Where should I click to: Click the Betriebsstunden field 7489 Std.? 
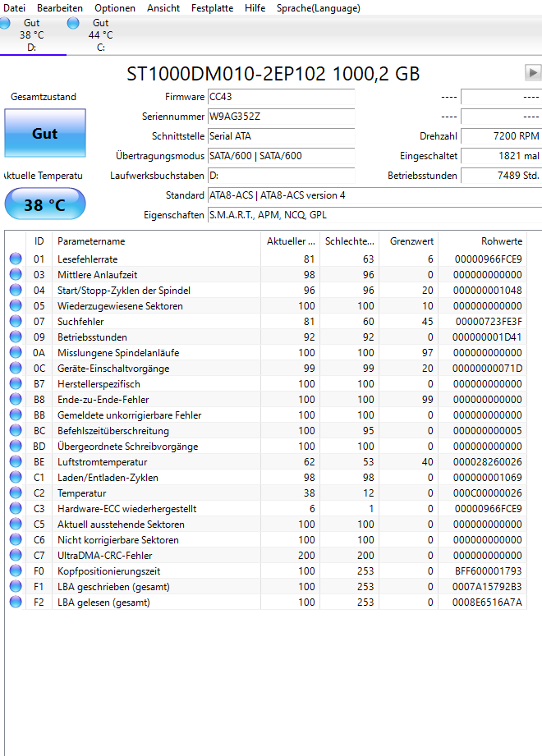click(502, 176)
